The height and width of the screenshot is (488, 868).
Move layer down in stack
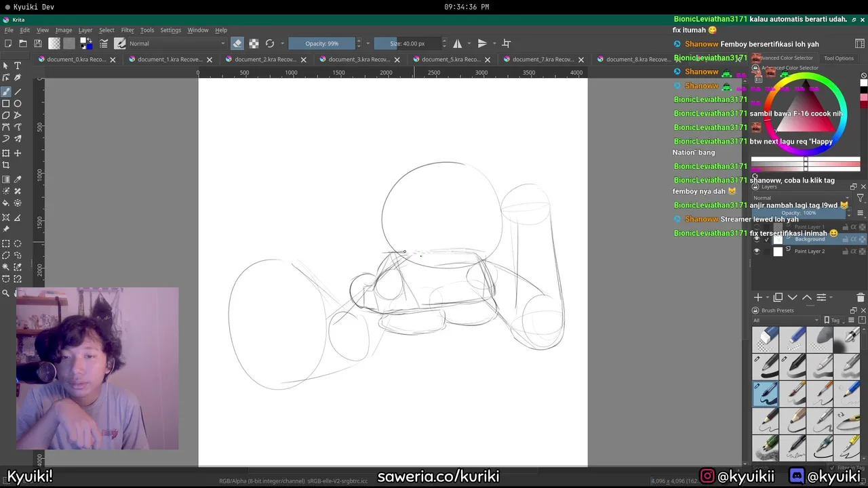(792, 298)
